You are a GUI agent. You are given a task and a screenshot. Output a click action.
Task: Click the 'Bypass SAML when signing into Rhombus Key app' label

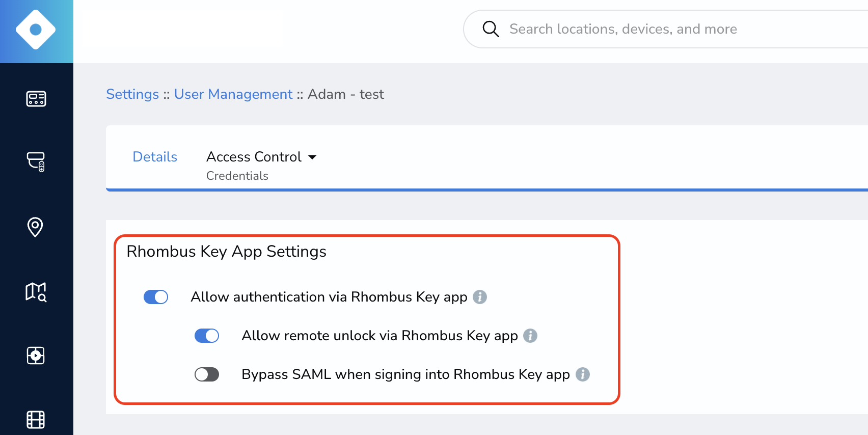(x=405, y=374)
